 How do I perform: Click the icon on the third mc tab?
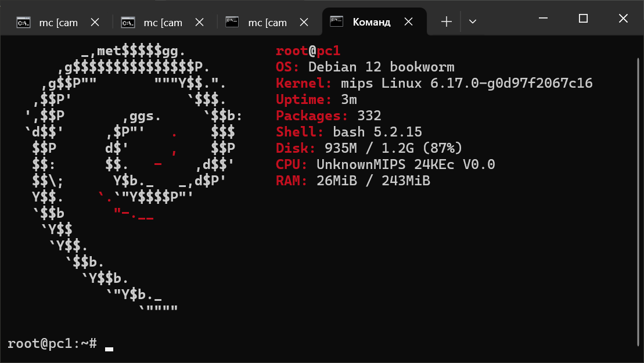(x=232, y=22)
